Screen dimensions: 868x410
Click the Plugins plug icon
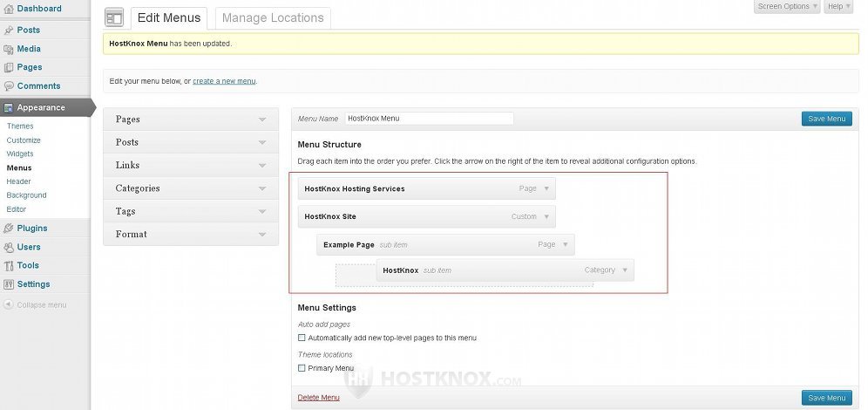pos(9,229)
